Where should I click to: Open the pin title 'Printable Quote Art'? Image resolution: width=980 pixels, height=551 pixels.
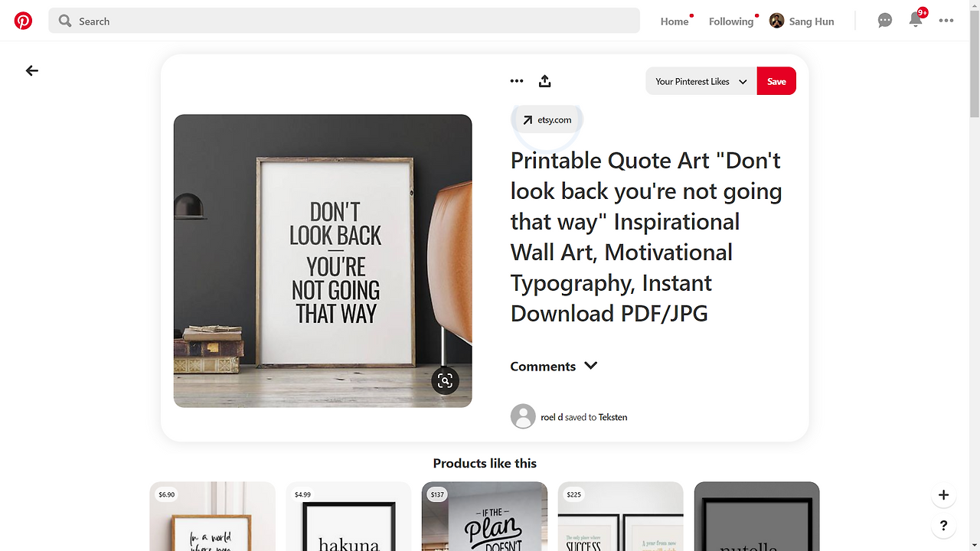[646, 236]
